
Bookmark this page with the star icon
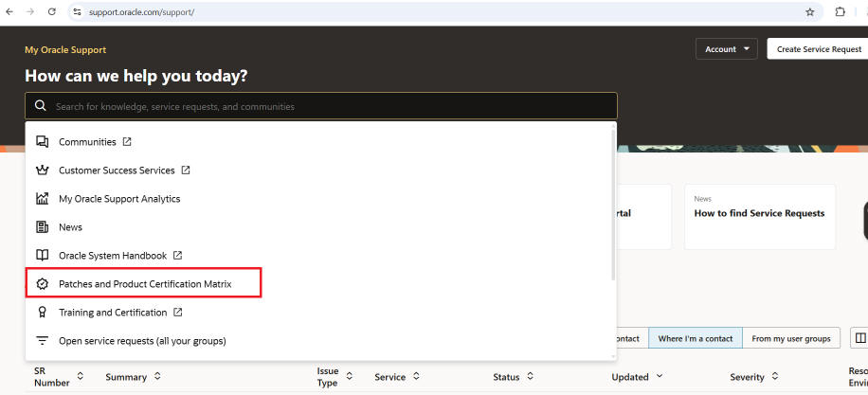810,11
